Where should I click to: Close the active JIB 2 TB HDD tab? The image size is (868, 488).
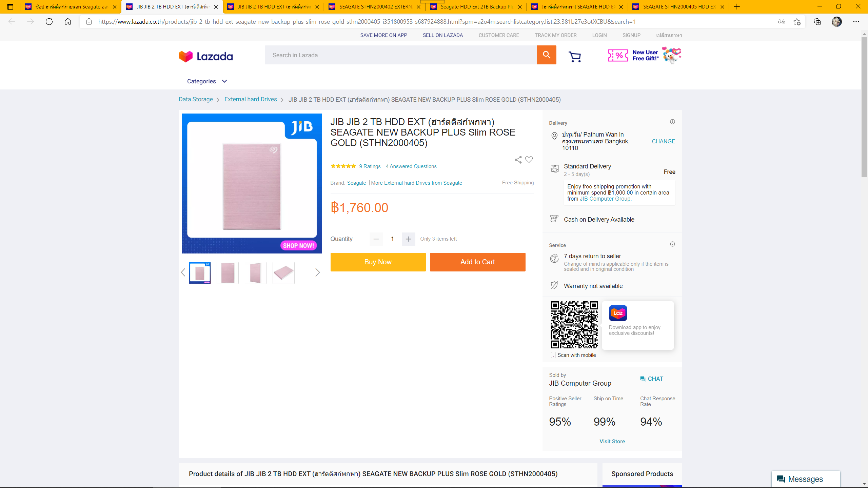216,7
